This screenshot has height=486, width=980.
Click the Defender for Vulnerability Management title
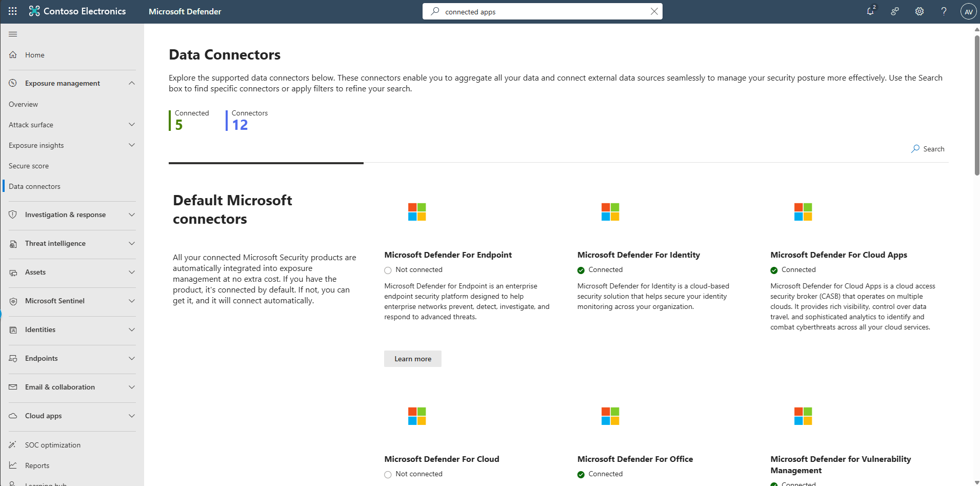pos(841,465)
